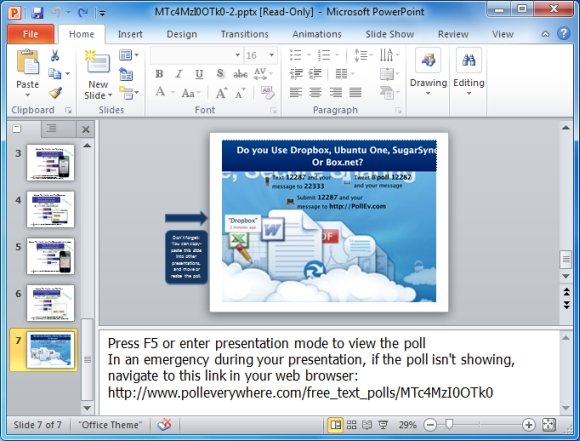Click zoom in plus button

tap(529, 425)
